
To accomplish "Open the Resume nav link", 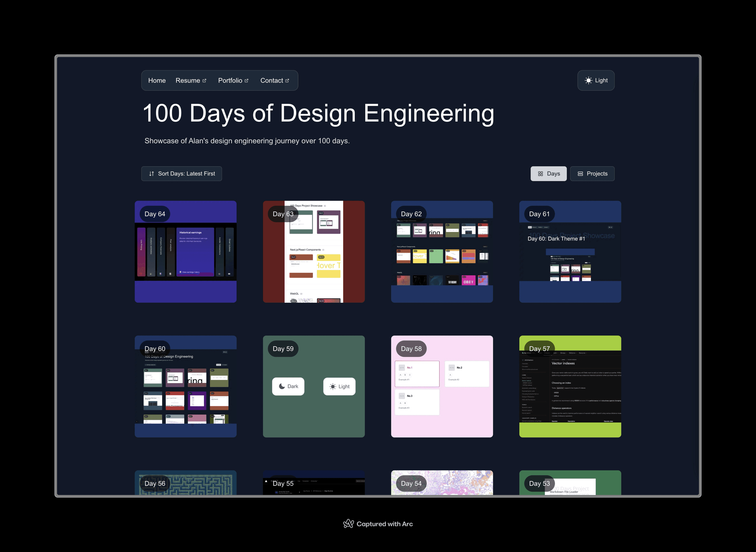I will [x=191, y=80].
